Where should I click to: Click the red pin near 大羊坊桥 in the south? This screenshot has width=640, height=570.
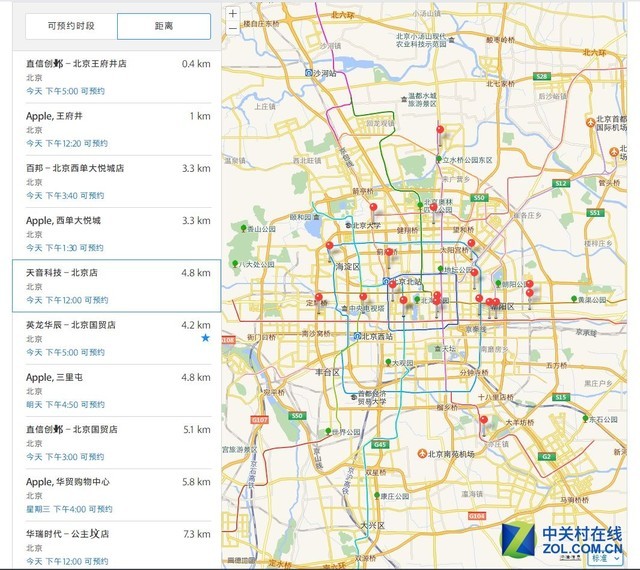point(484,420)
